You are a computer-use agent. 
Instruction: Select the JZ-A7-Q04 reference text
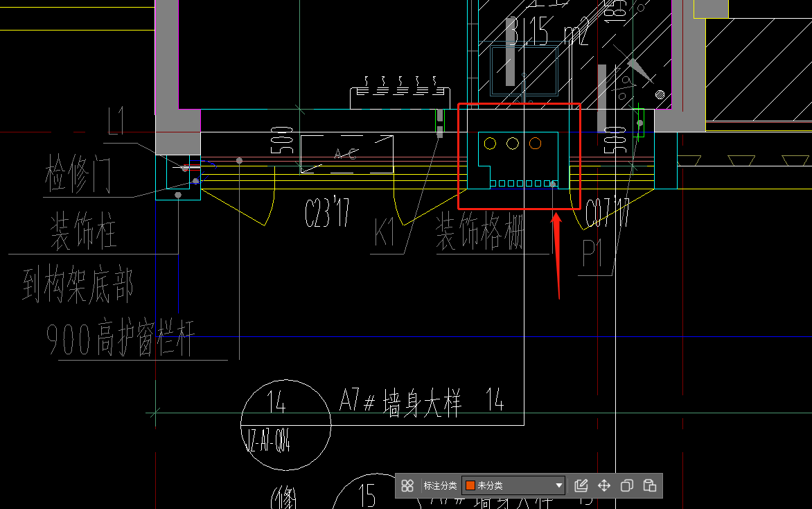tap(267, 440)
